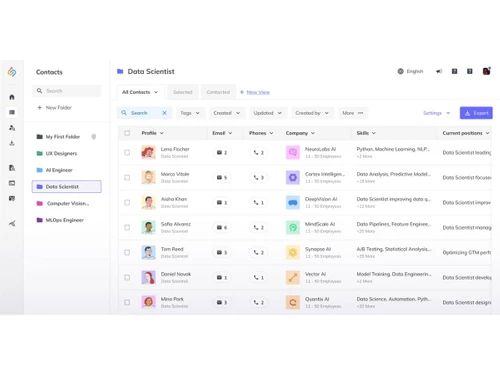Open the user avatar at top right
Image resolution: width=500 pixels, height=375 pixels.
(486, 71)
